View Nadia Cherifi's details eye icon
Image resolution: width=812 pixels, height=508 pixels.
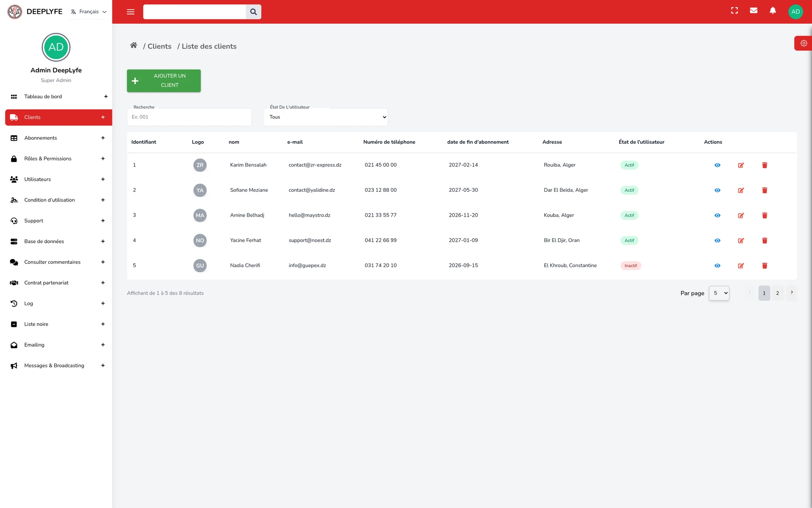coord(717,266)
